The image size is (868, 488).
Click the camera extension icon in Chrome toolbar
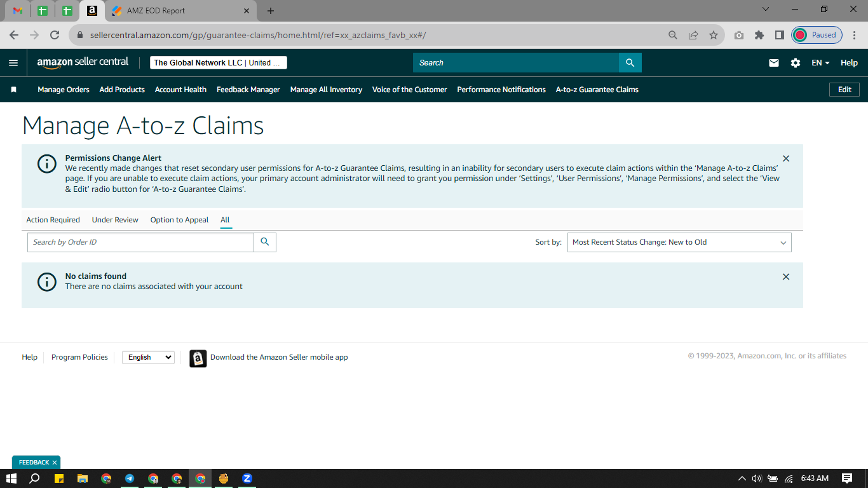[739, 35]
